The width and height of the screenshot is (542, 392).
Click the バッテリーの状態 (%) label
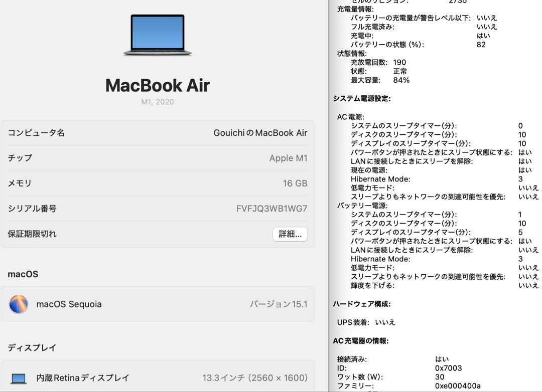tap(387, 45)
